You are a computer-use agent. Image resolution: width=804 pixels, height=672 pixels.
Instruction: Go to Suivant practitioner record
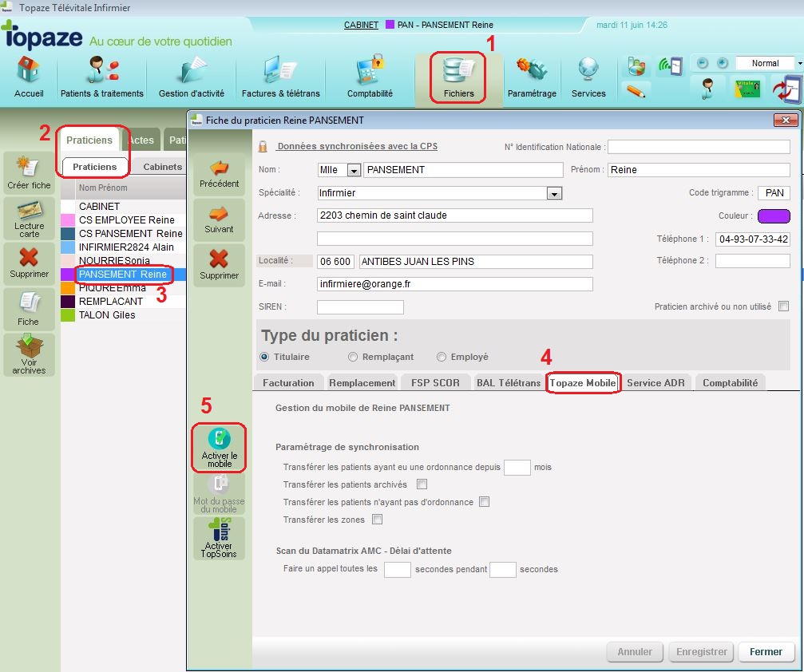click(x=219, y=219)
